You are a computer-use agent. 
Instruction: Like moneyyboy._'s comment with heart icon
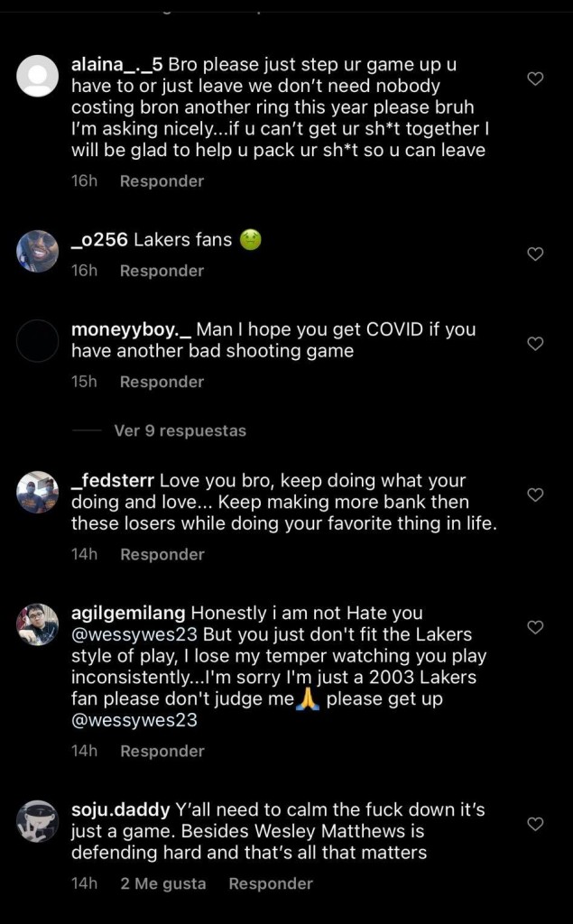tap(535, 344)
